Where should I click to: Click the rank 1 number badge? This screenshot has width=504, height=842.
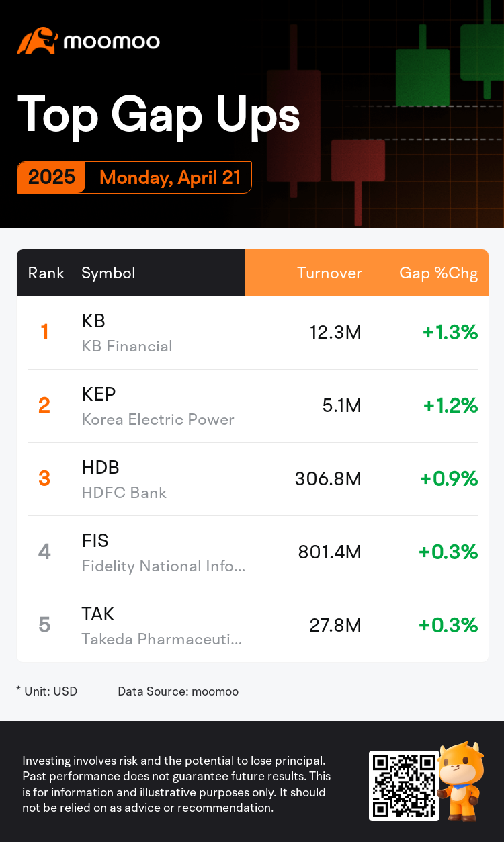pos(44,332)
